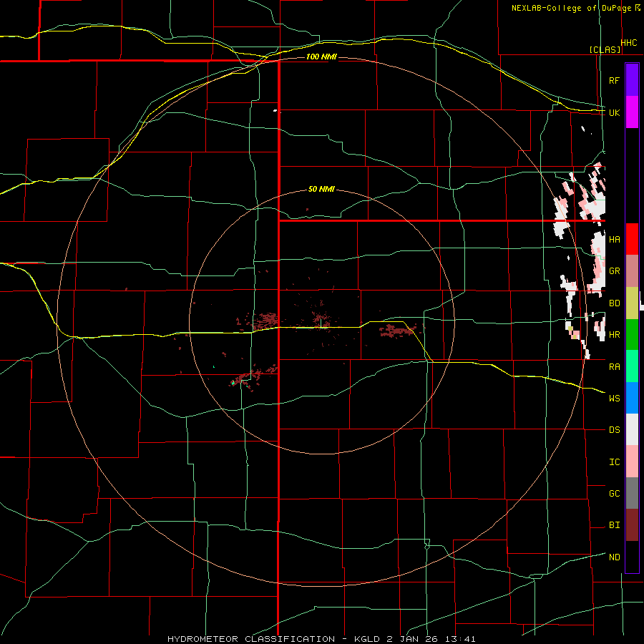Image resolution: width=644 pixels, height=644 pixels.
Task: Click the BD legend label
Action: click(614, 303)
